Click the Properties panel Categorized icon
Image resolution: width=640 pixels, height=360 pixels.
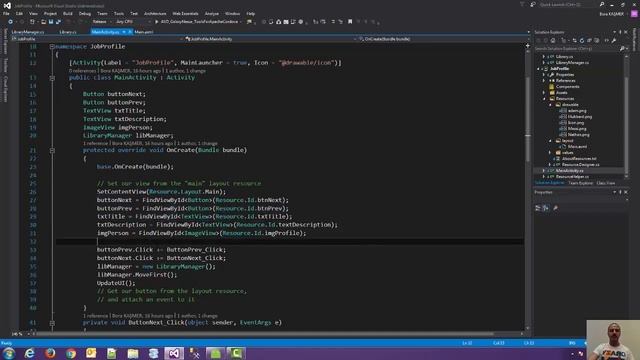[538, 208]
